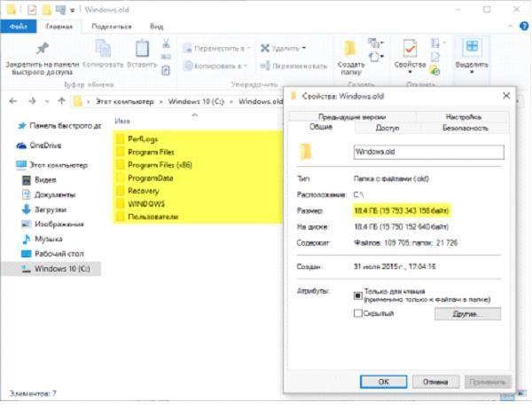Open the Безопасность properties tab
The width and height of the screenshot is (532, 418).
[x=465, y=128]
